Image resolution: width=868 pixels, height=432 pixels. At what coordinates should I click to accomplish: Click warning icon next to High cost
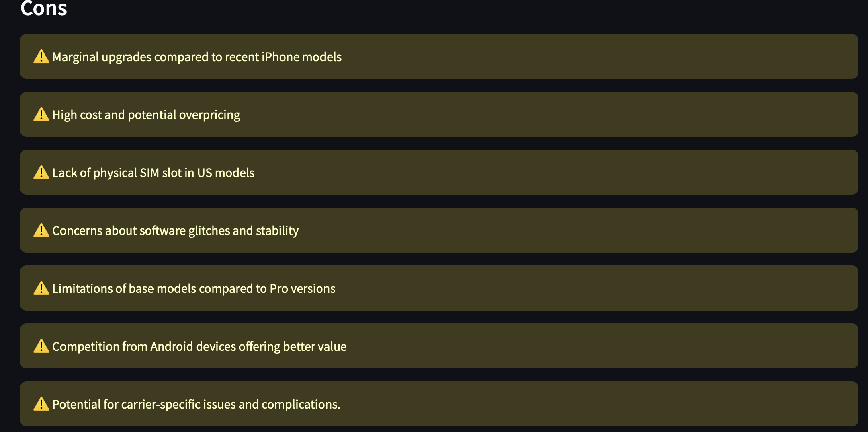point(41,115)
